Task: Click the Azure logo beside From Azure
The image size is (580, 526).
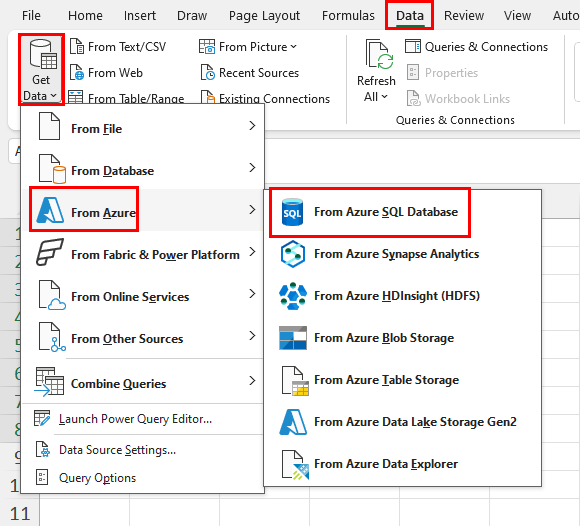Action: (x=50, y=210)
